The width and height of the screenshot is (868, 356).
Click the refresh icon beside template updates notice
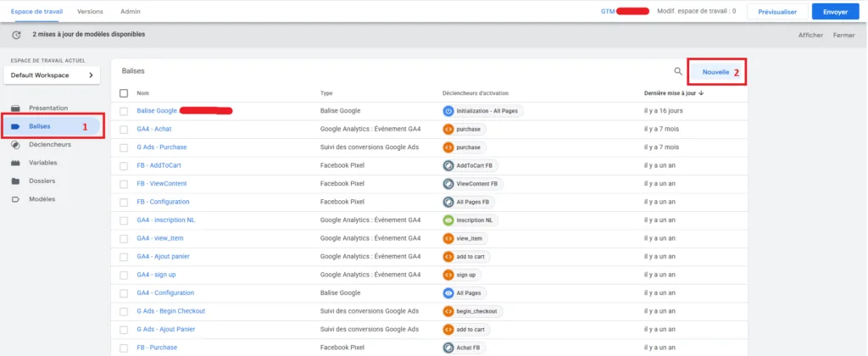(16, 35)
